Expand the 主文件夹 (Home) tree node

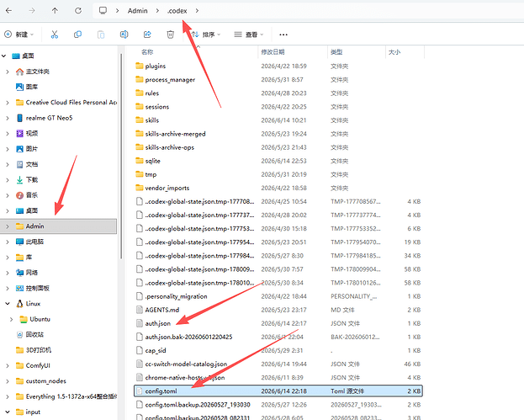point(8,72)
